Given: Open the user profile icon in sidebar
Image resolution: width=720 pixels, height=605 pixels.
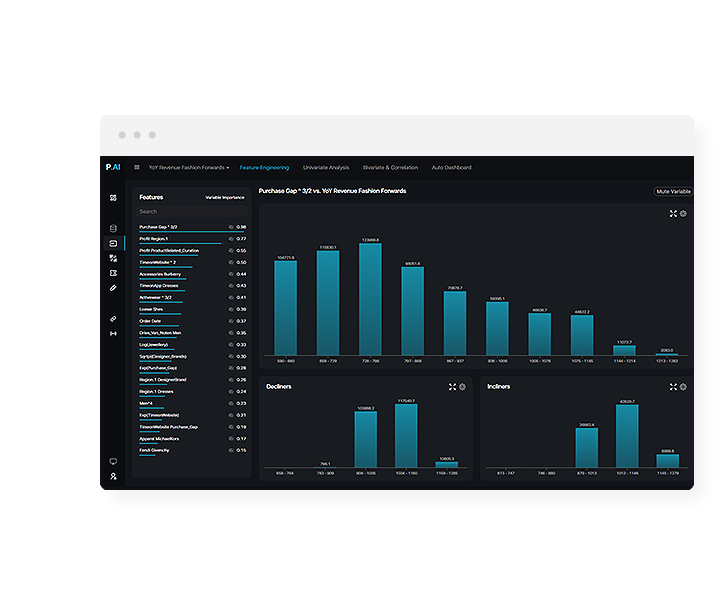Looking at the screenshot, I should point(113,476).
